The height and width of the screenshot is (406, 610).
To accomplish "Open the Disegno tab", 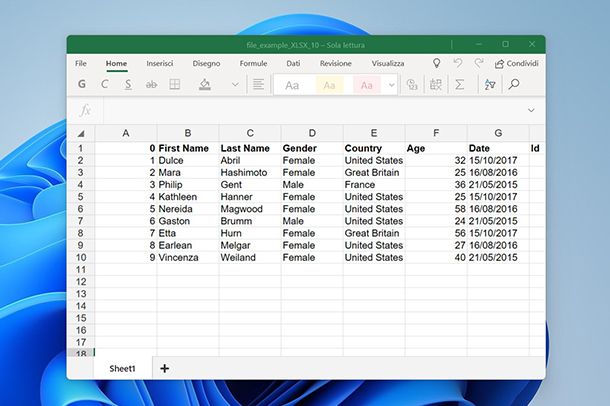I will click(206, 63).
